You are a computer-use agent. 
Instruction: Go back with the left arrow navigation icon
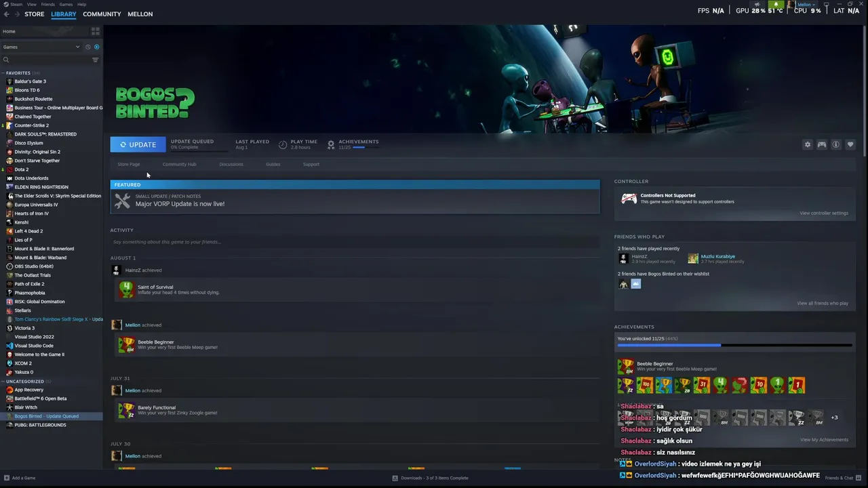7,14
